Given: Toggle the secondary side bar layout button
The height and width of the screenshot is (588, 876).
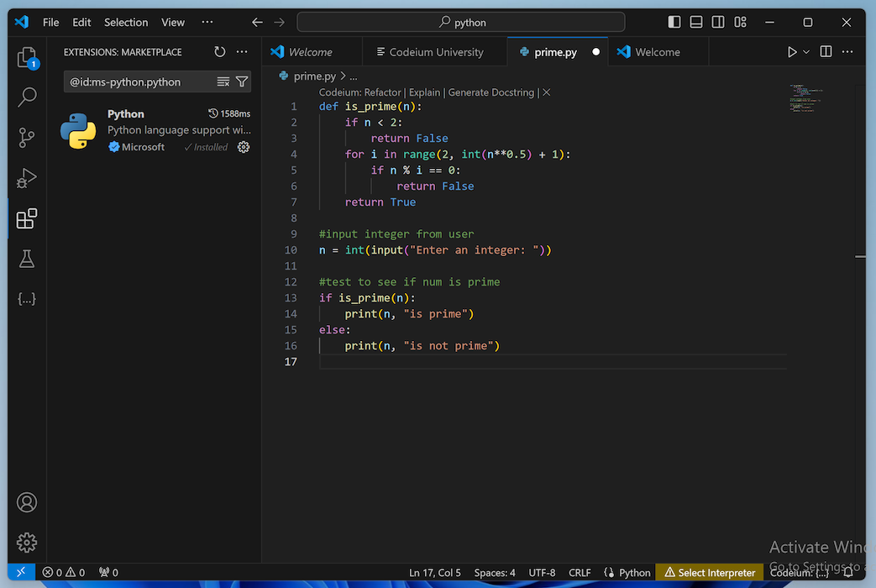Looking at the screenshot, I should (x=718, y=23).
